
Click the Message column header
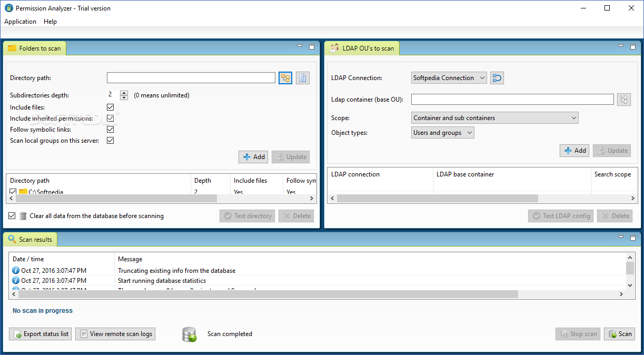(370, 259)
